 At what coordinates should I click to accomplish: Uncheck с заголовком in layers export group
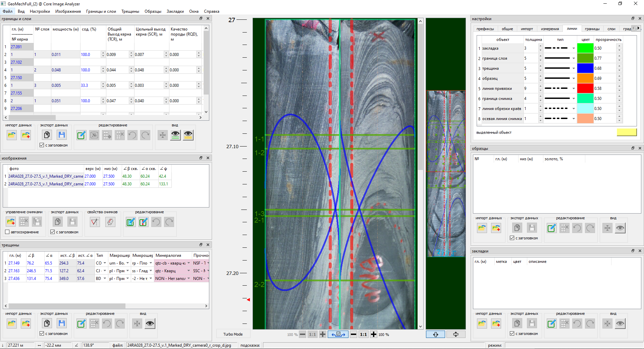(x=42, y=145)
